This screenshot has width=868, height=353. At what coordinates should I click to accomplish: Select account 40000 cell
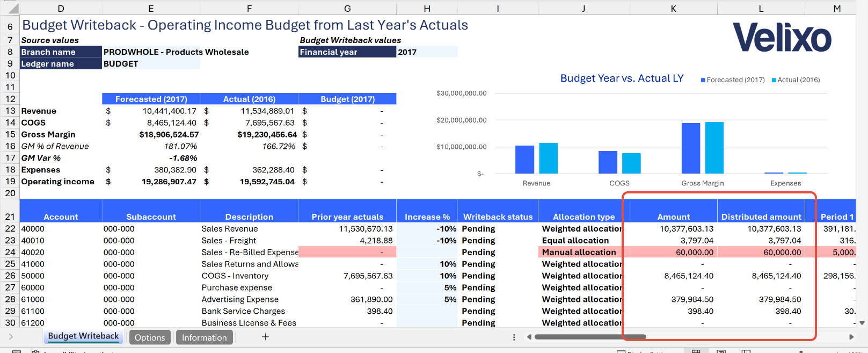point(61,228)
